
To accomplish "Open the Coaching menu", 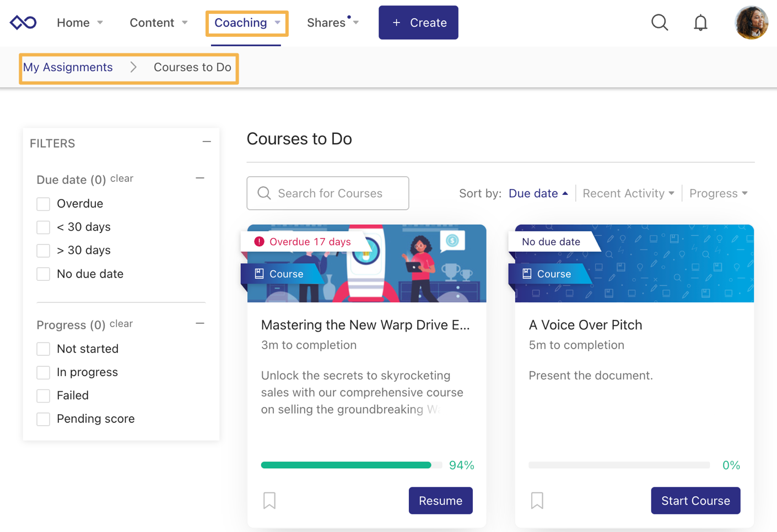I will point(247,23).
